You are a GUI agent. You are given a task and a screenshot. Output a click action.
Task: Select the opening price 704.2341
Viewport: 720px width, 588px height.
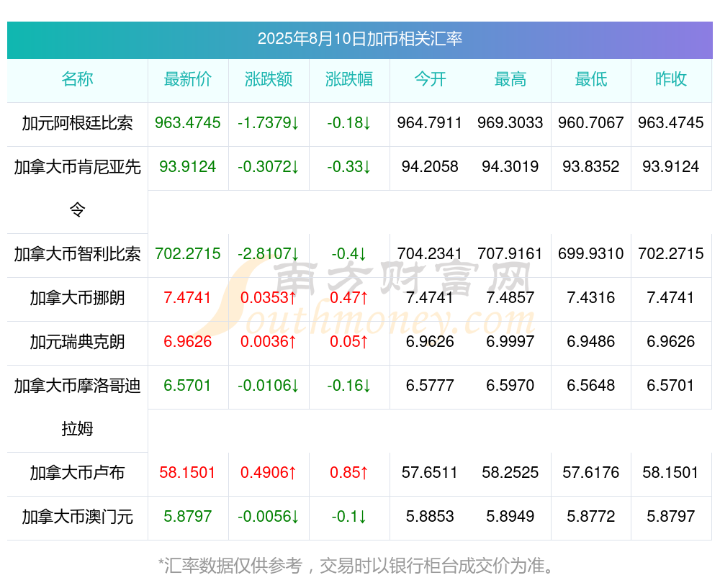(430, 254)
